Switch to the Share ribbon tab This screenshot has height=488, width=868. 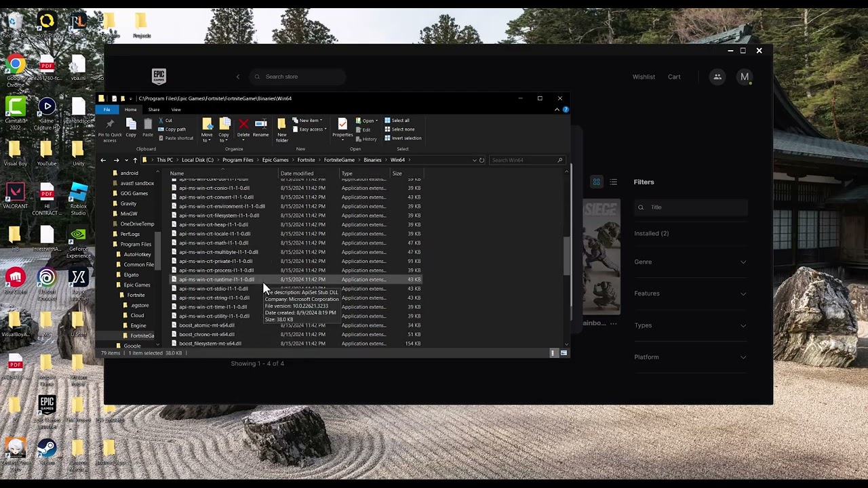click(154, 110)
